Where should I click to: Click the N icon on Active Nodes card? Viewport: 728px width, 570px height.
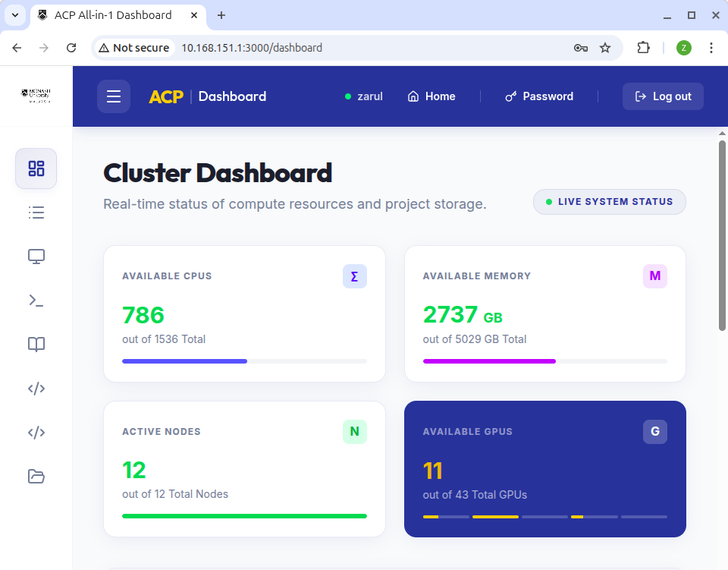pyautogui.click(x=354, y=432)
